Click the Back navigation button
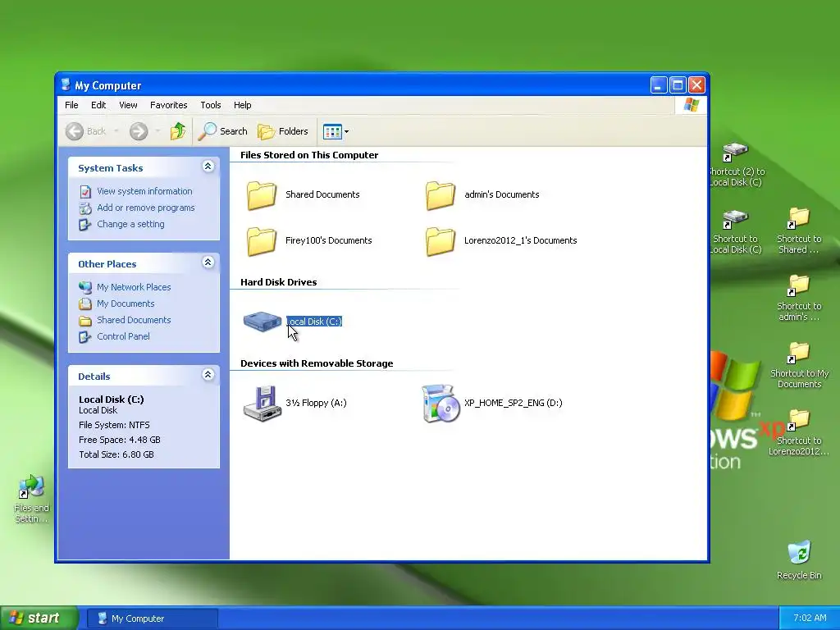The width and height of the screenshot is (840, 630). click(x=85, y=131)
